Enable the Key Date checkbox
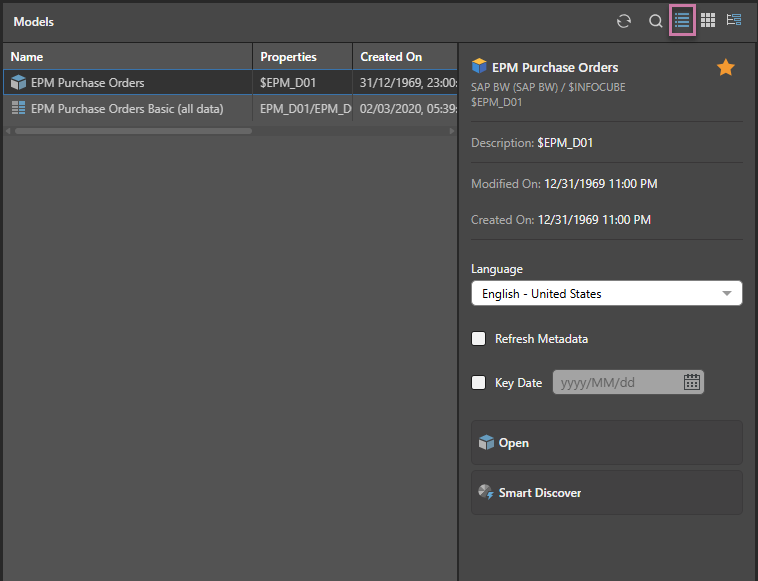758x581 pixels. click(479, 382)
